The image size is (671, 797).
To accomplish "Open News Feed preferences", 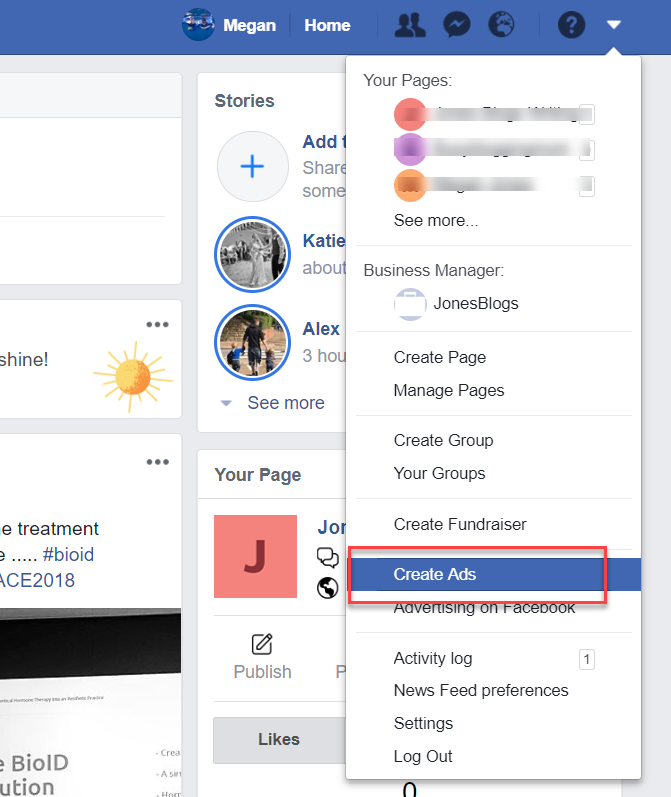I will [x=481, y=690].
